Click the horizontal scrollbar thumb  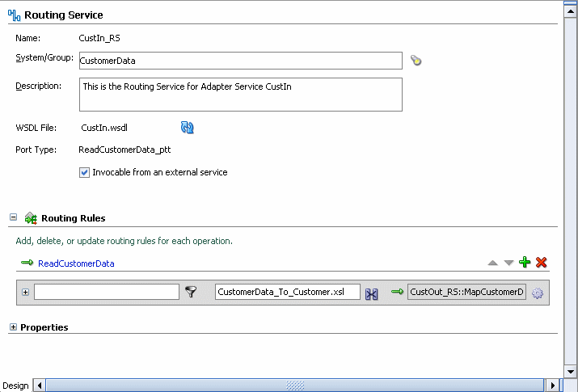tap(295, 386)
